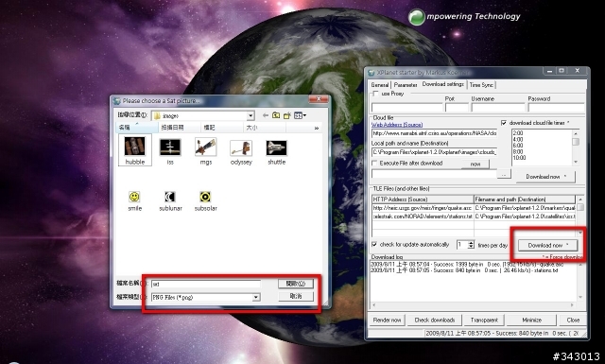The height and width of the screenshot is (364, 605).
Task: Go back with the file dialog arrow
Action: pyautogui.click(x=265, y=115)
